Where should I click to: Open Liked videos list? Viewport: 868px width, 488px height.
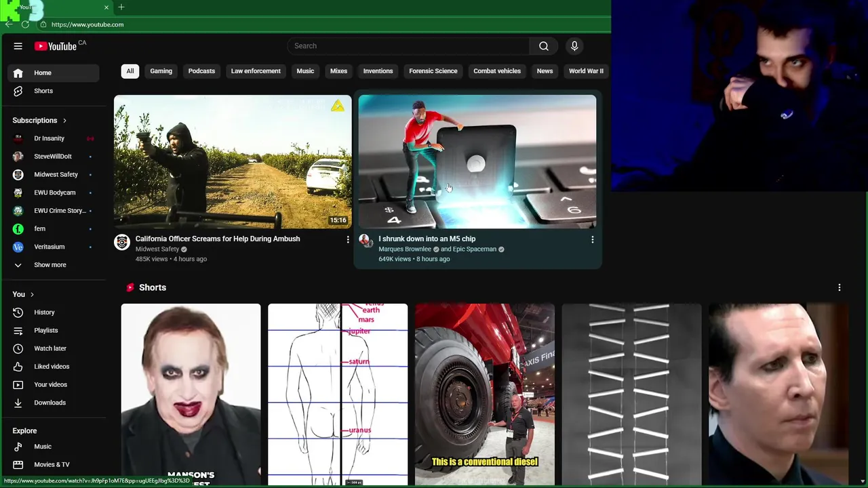tap(53, 367)
